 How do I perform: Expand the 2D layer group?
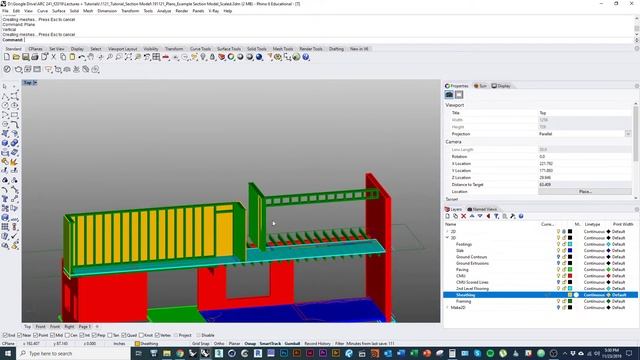coord(447,231)
